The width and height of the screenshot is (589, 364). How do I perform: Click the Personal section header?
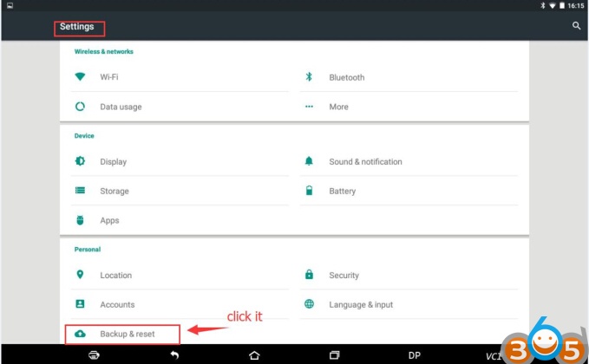click(x=88, y=250)
